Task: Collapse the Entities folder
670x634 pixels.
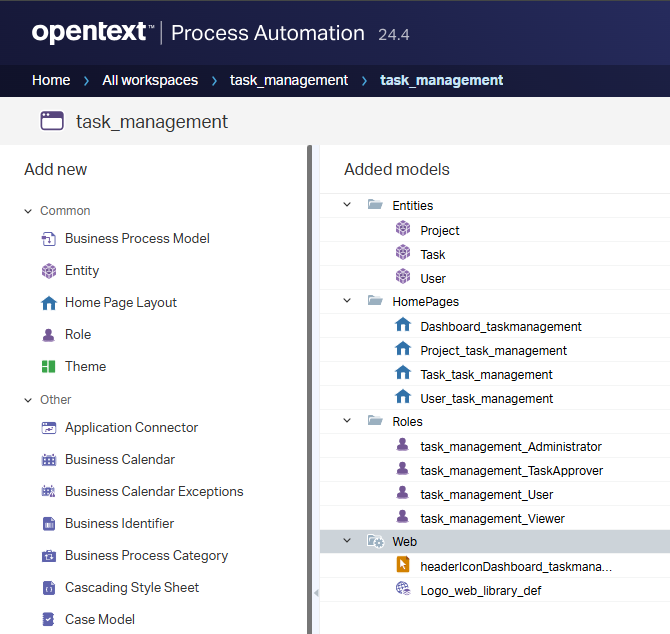Action: (347, 205)
